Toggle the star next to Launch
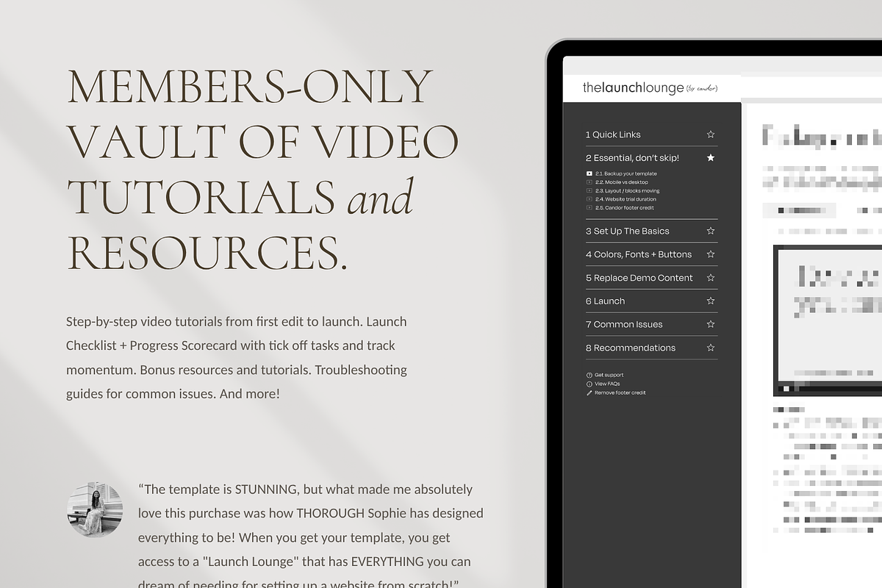882x588 pixels. point(711,301)
